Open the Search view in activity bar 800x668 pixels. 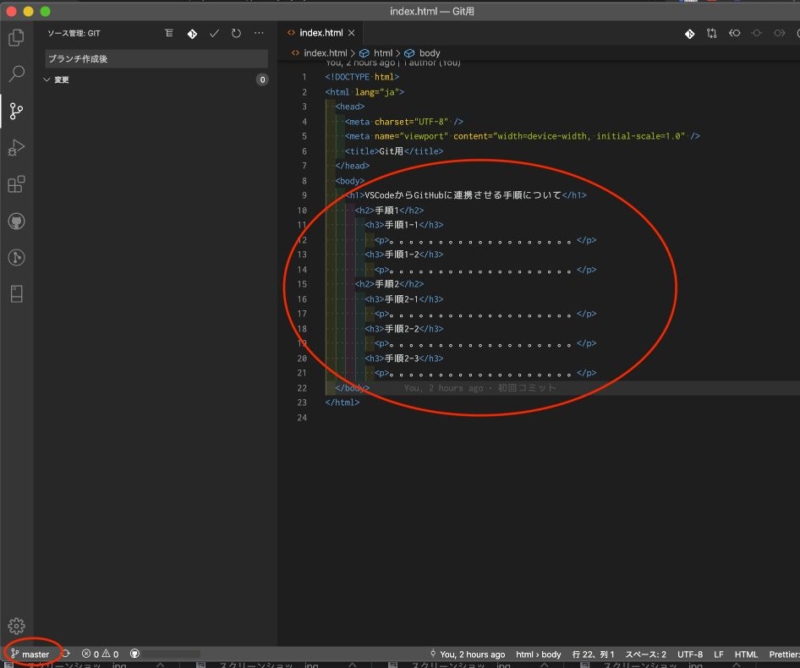[x=16, y=73]
